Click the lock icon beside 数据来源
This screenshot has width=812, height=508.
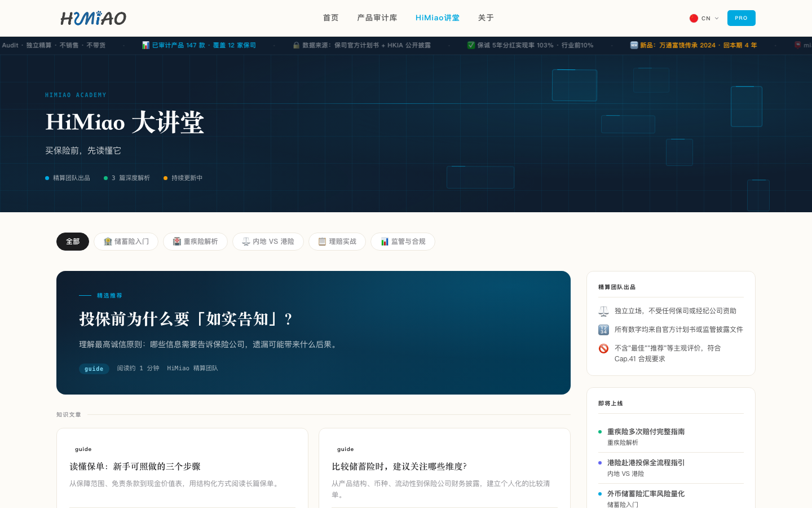[296, 45]
